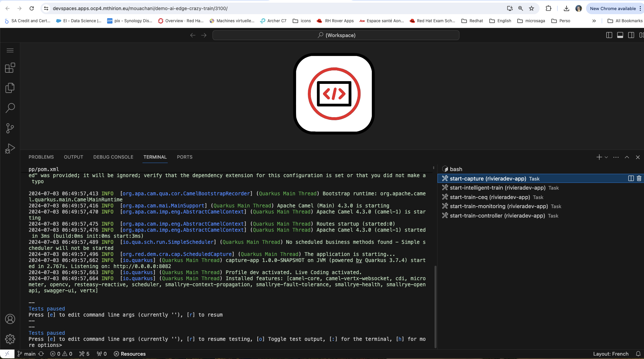
Task: Toggle the primary side bar visibility
Action: (x=609, y=35)
